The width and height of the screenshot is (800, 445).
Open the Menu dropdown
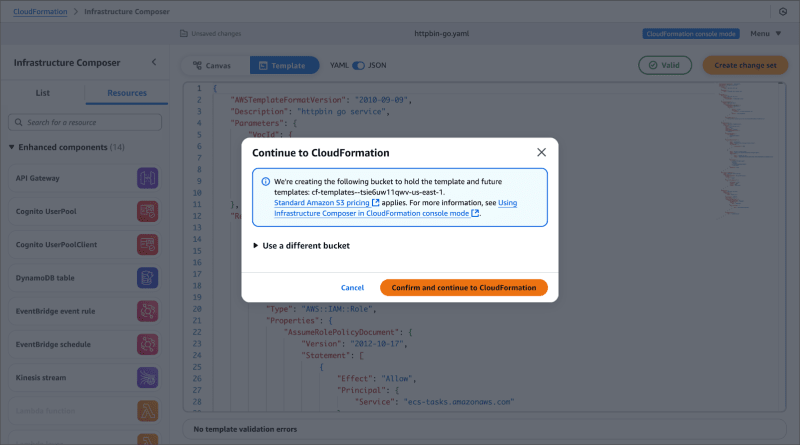765,34
